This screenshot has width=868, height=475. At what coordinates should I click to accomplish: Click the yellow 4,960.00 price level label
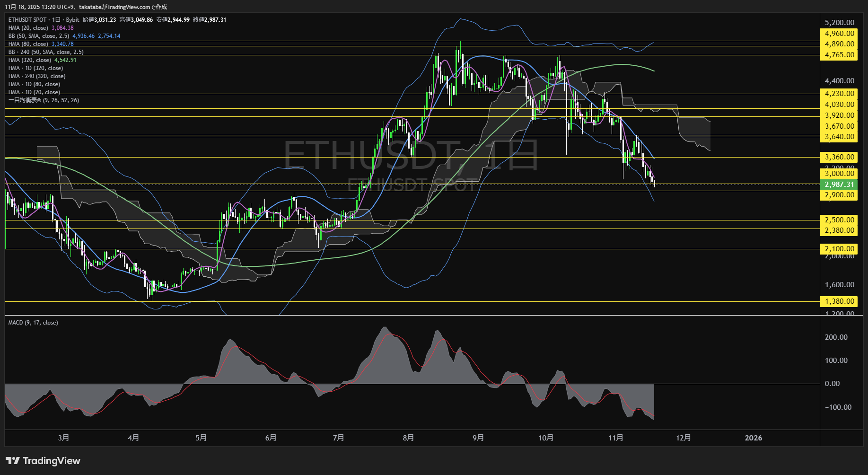839,34
